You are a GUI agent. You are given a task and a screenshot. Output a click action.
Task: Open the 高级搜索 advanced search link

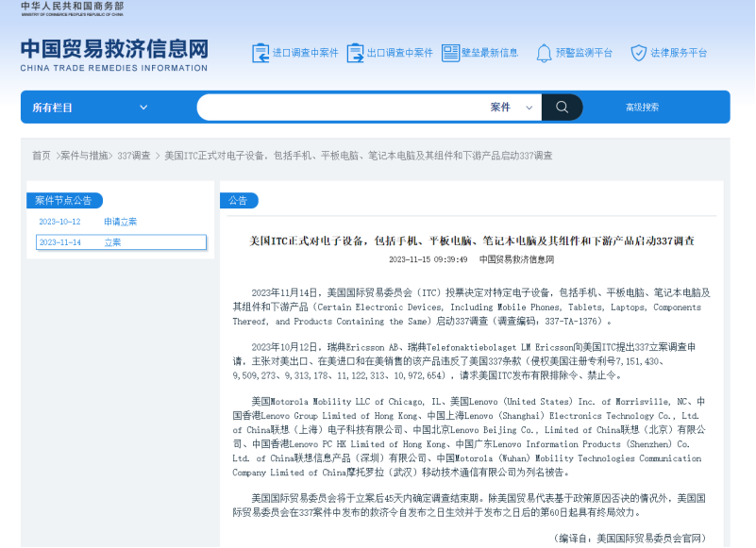(642, 108)
